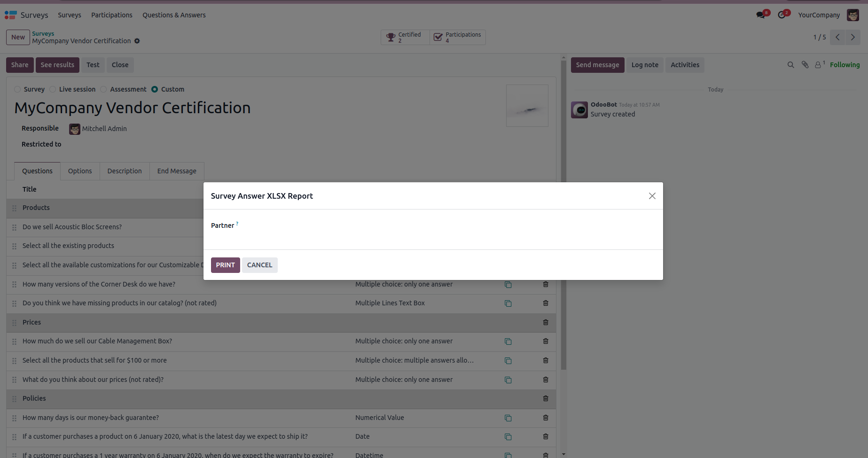Click the PRINT button in the dialog
This screenshot has width=868, height=458.
tap(225, 265)
